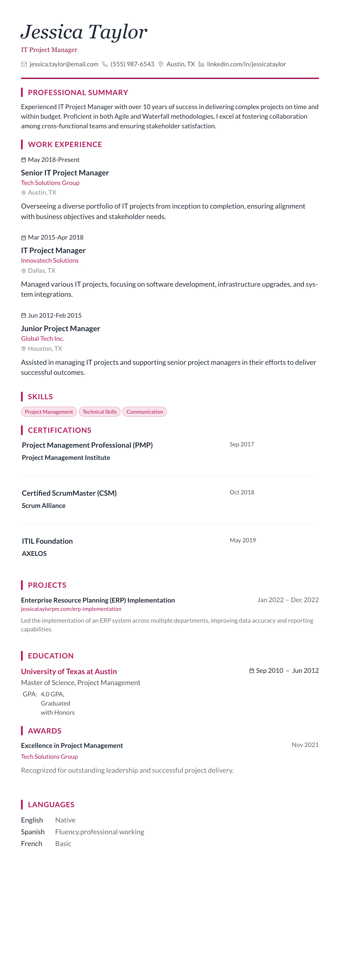This screenshot has width=347, height=980.
Task: Select the Technical Skills tag
Action: 100,412
